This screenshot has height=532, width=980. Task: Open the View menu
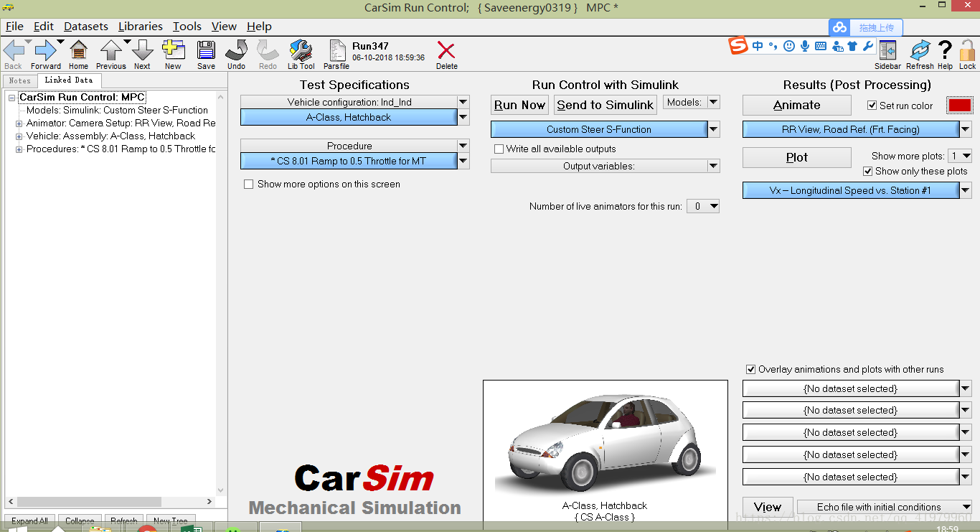[224, 27]
